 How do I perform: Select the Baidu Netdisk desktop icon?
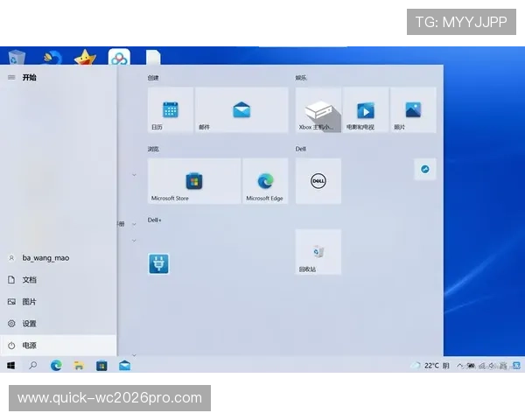coord(119,57)
